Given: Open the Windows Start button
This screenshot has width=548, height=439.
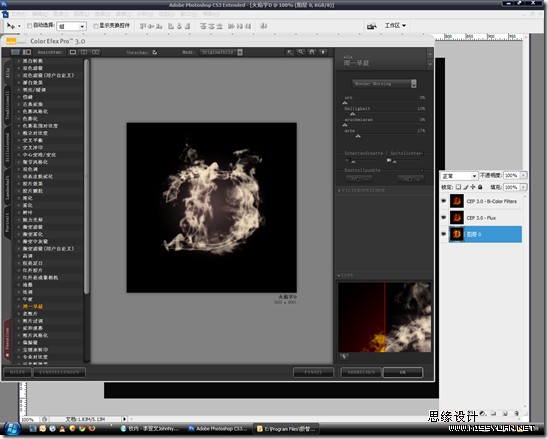Looking at the screenshot, I should pyautogui.click(x=12, y=429).
